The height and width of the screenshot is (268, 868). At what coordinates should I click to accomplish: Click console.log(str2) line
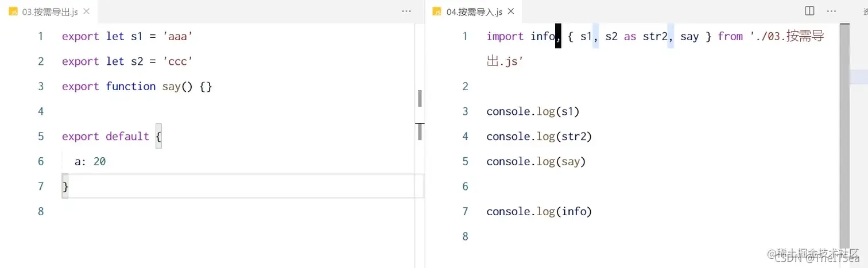pyautogui.click(x=539, y=137)
